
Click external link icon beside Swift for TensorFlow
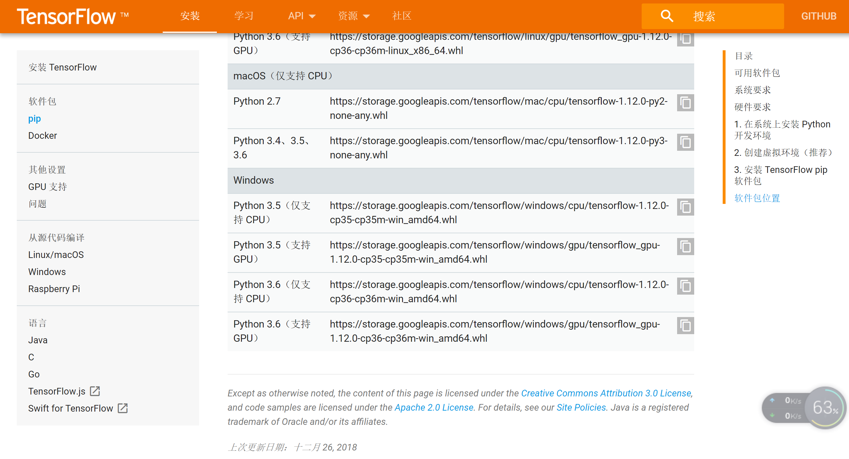point(122,408)
